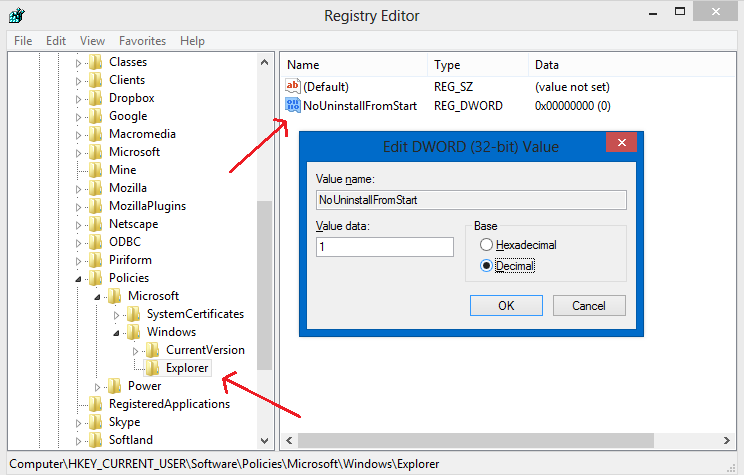
Task: Expand the Dropbox key
Action: coord(78,99)
